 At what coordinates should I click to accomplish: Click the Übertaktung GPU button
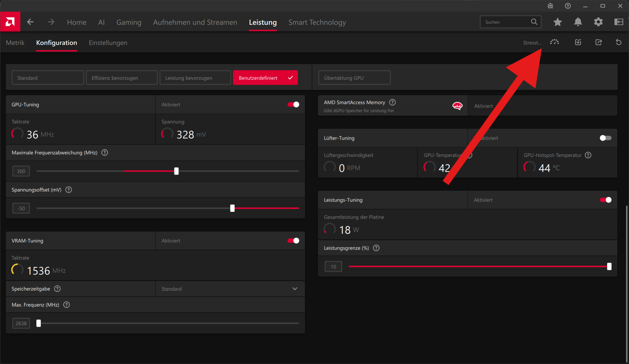[x=354, y=78]
